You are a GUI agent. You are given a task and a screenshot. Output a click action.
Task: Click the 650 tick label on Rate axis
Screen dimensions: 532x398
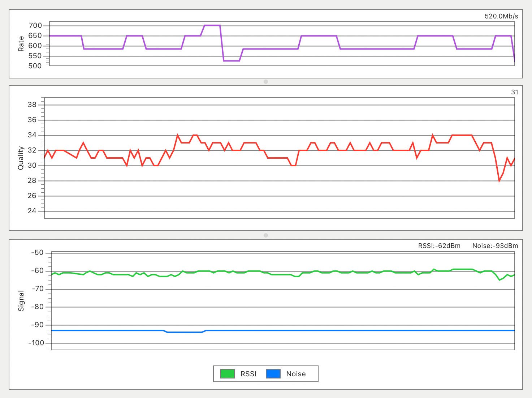tap(35, 36)
